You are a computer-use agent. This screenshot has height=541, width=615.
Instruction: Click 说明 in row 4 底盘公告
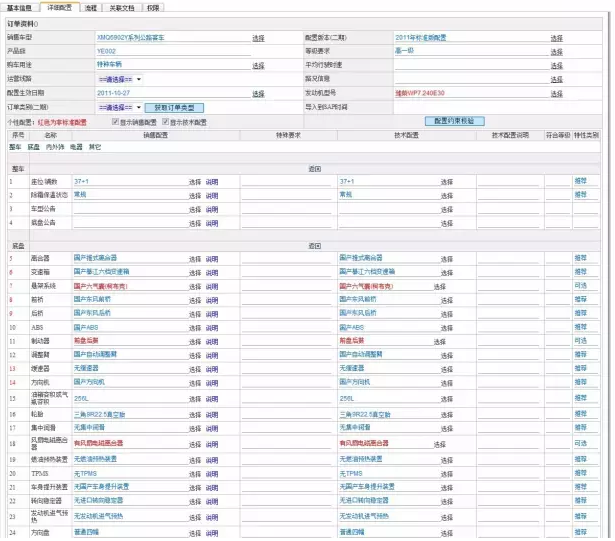[x=212, y=223]
